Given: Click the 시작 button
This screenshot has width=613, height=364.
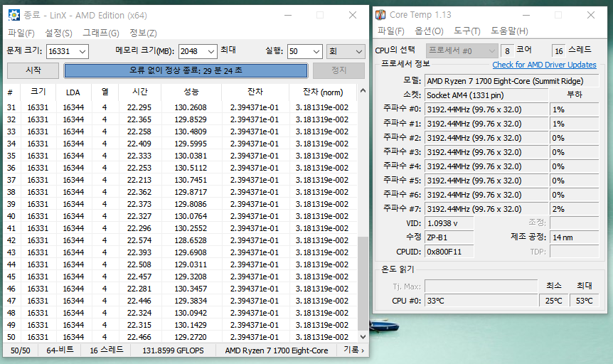Looking at the screenshot, I should tap(33, 70).
